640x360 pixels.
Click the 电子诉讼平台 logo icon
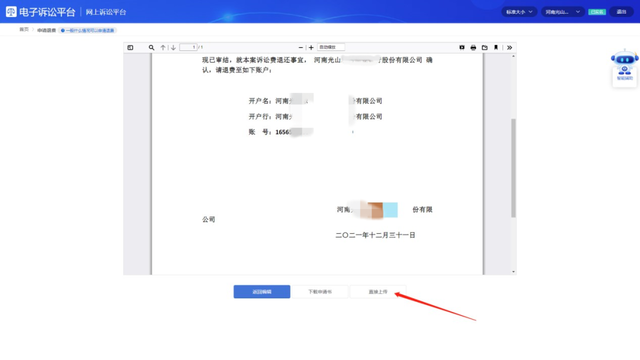point(11,12)
